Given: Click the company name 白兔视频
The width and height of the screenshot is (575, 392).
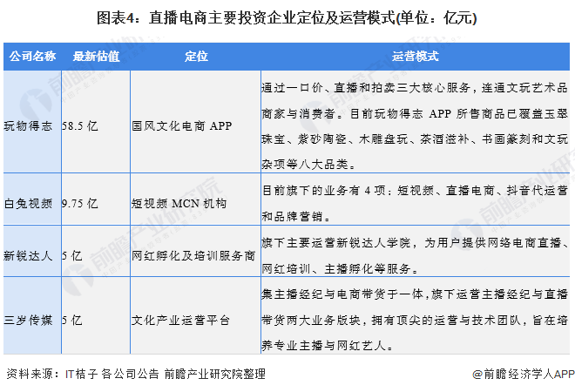Looking at the screenshot, I should point(28,203).
